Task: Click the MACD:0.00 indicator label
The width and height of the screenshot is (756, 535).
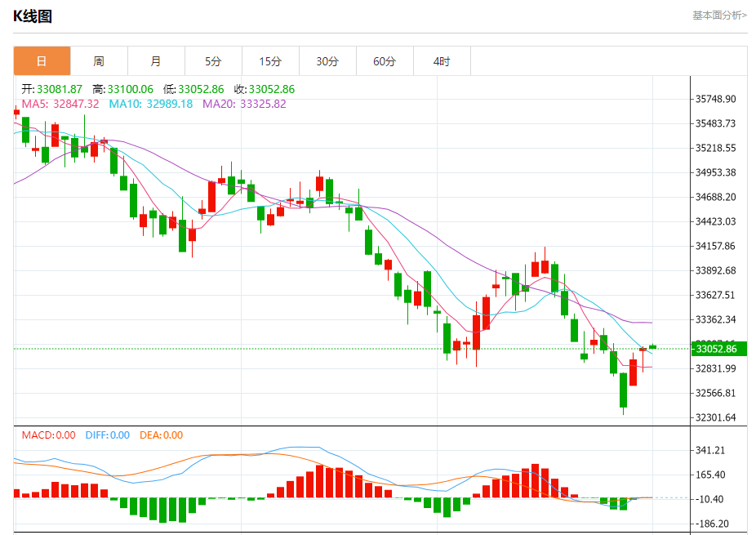Action: 49,435
